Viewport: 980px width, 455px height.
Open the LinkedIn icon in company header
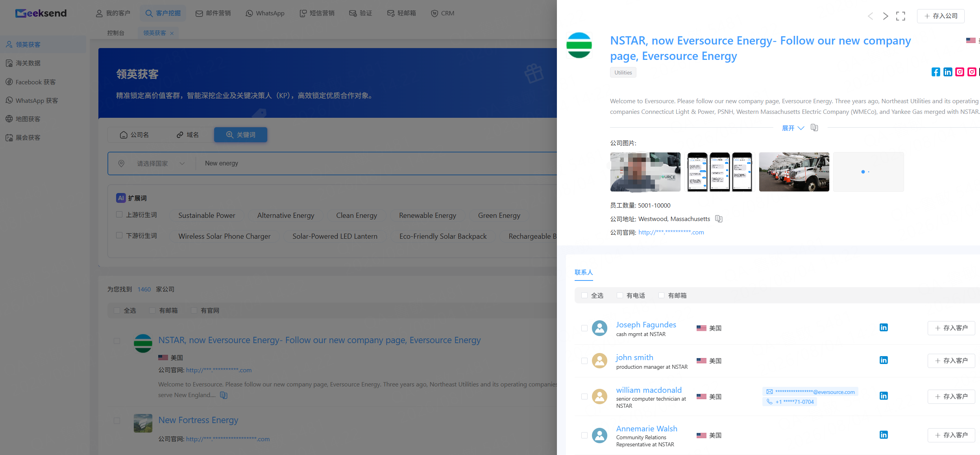pos(948,72)
